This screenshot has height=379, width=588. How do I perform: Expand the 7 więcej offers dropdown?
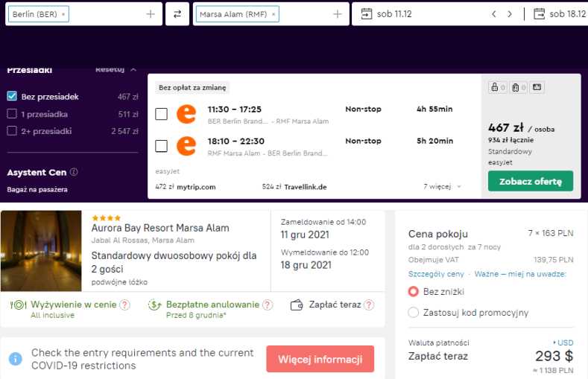tap(443, 187)
